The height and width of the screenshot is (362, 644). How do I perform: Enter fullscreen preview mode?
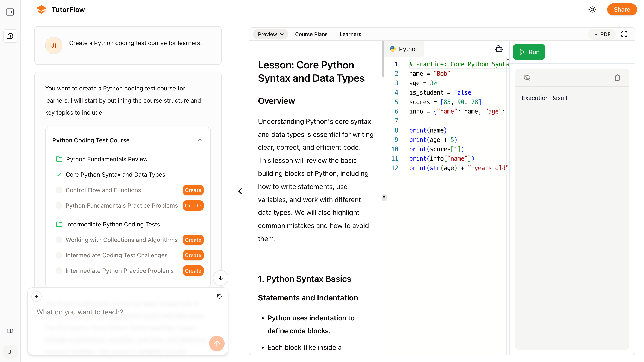[624, 34]
